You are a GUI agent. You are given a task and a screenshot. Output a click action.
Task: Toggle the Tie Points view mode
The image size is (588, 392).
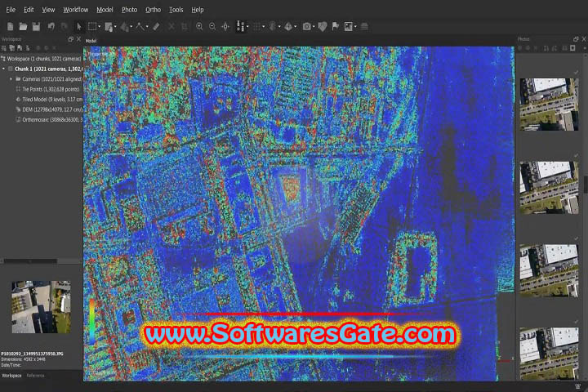tap(240, 26)
